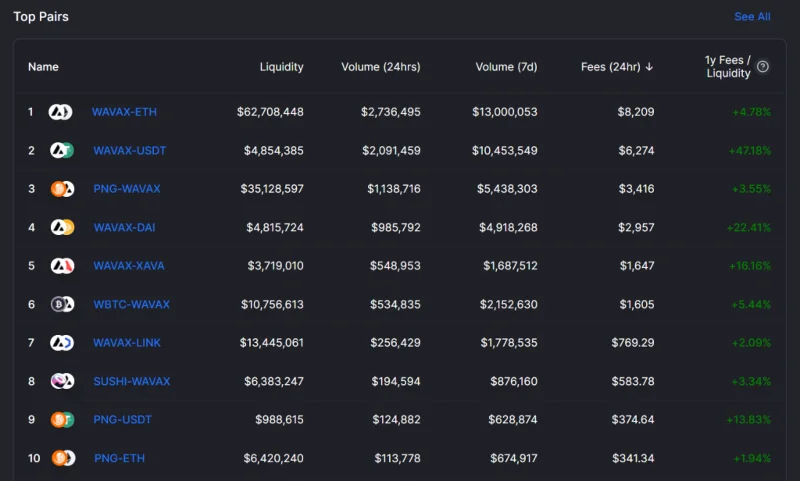This screenshot has height=481, width=800.
Task: Click the PNG-USDT pair token icon
Action: point(62,420)
